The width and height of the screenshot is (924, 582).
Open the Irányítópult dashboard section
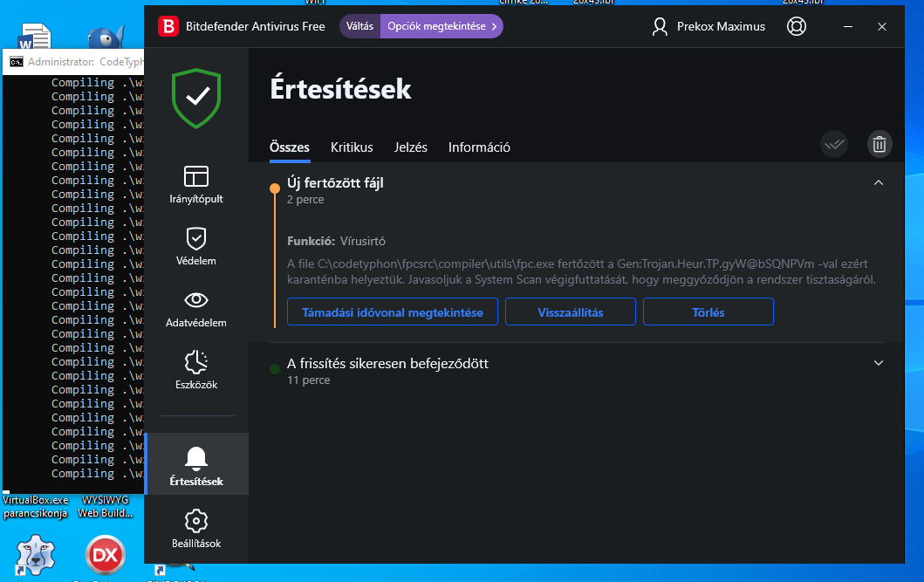pos(196,184)
